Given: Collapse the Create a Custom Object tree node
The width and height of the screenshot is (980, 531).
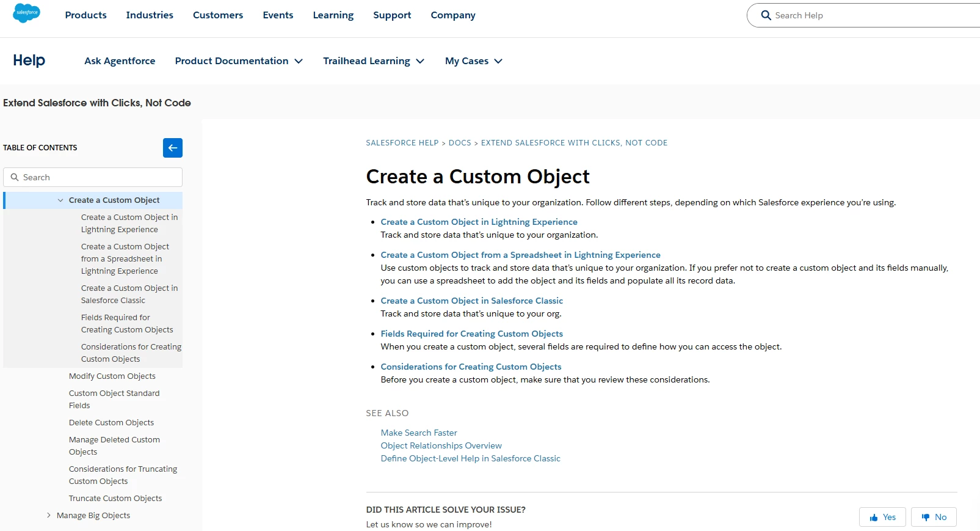Looking at the screenshot, I should 60,200.
